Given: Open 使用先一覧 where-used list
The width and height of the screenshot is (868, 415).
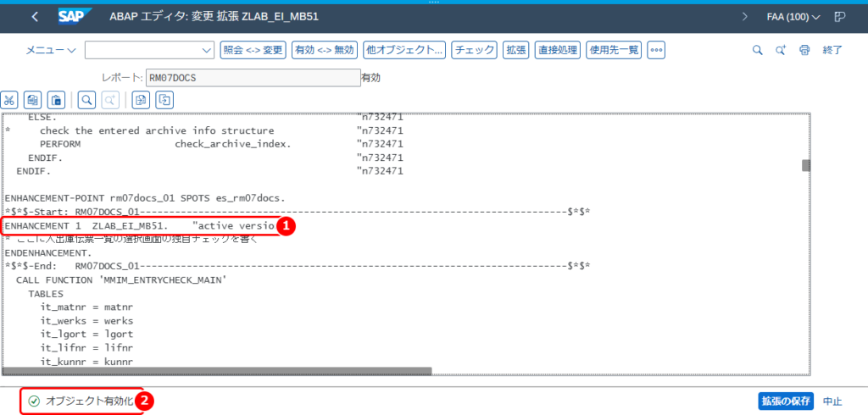Looking at the screenshot, I should click(x=614, y=50).
